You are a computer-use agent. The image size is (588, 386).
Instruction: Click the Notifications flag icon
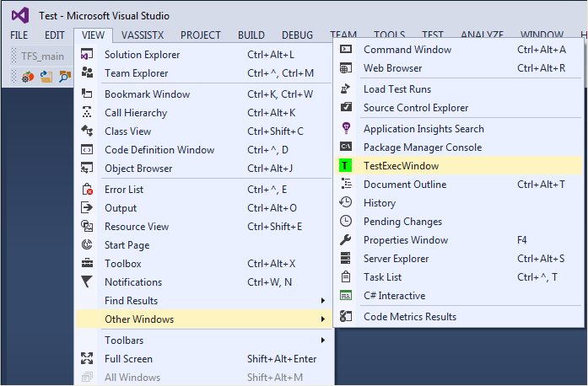tap(87, 281)
